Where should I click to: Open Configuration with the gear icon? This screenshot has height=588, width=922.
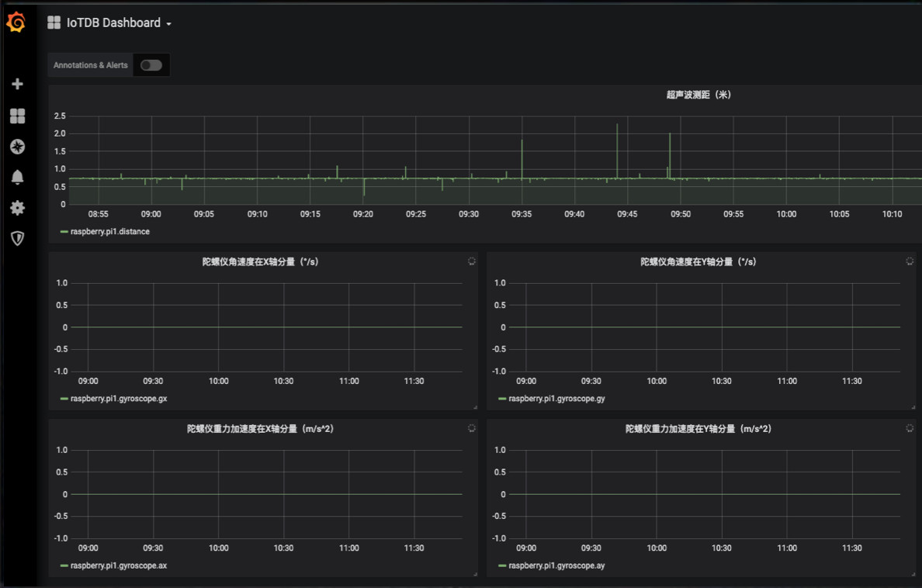(17, 207)
